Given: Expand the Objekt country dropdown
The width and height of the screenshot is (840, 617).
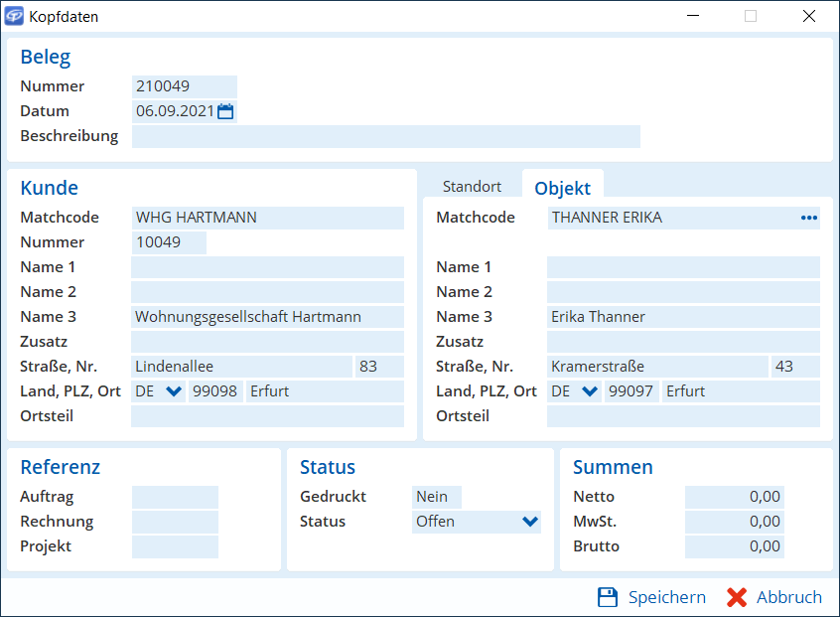Looking at the screenshot, I should pos(590,391).
